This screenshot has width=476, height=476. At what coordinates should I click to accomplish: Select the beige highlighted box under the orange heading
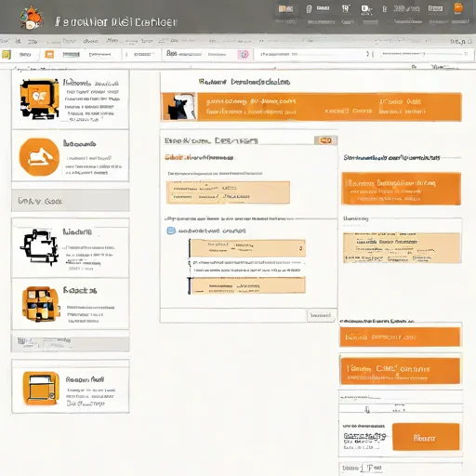(228, 192)
